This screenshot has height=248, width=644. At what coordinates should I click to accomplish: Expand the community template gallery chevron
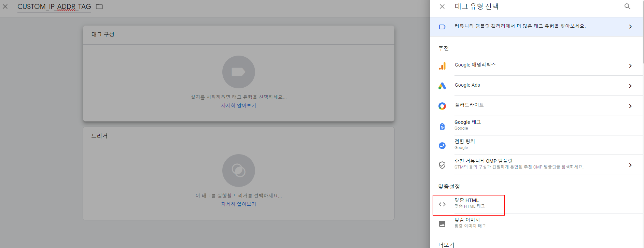tap(630, 27)
